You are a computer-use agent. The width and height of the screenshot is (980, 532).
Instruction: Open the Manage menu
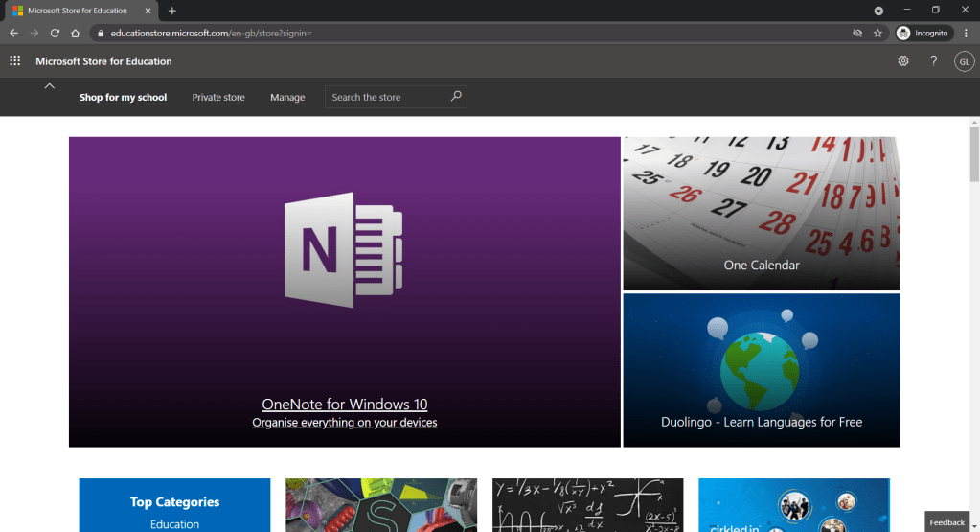tap(287, 97)
